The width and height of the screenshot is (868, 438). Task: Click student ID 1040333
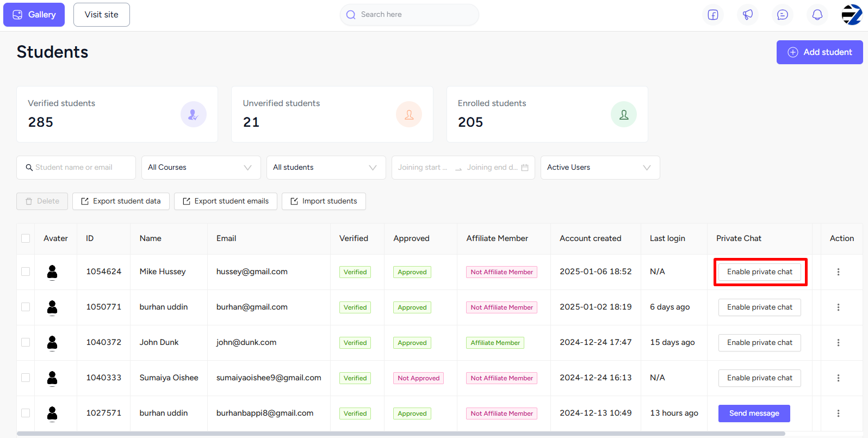pyautogui.click(x=104, y=378)
